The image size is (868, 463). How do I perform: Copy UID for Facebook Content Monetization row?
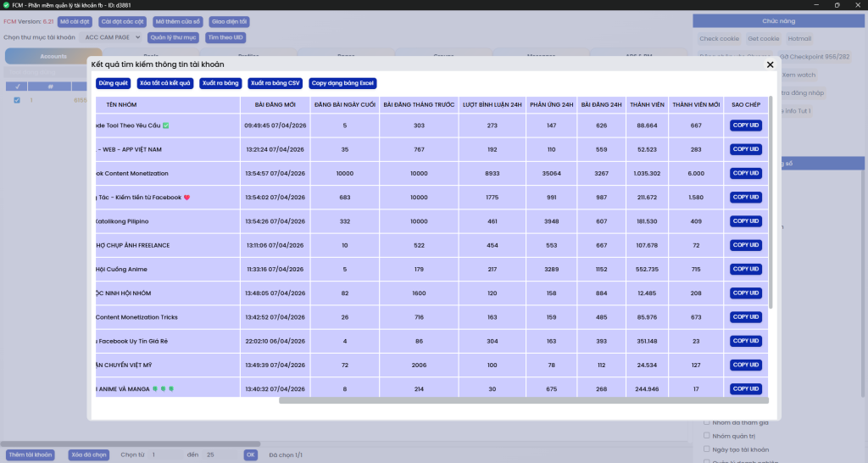[x=746, y=173]
